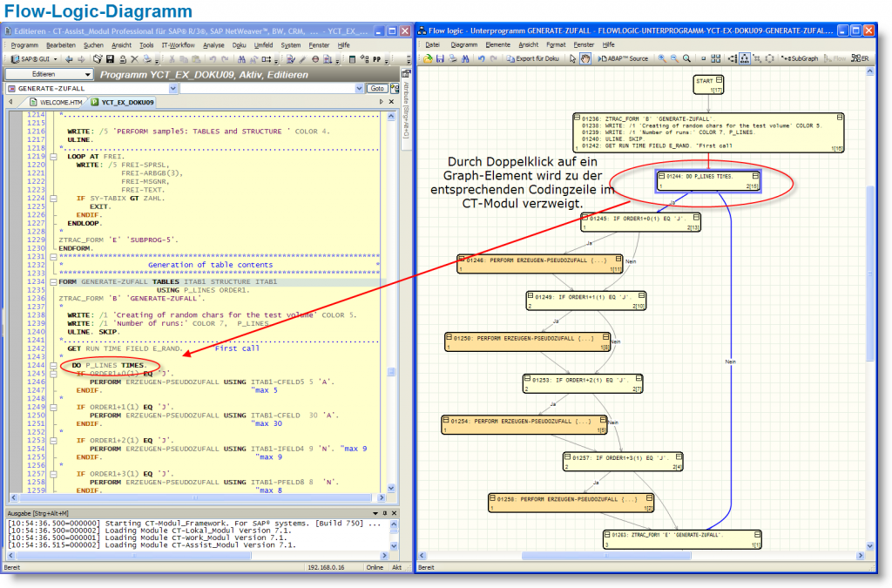Select the Print icon in Flow logic window
Viewport: 892px width, 588px height.
coord(451,57)
